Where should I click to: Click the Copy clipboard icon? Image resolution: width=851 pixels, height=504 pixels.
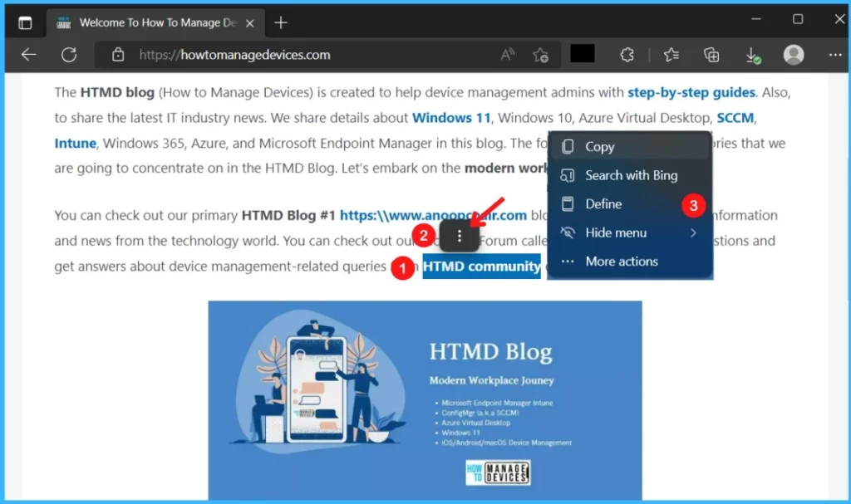568,146
